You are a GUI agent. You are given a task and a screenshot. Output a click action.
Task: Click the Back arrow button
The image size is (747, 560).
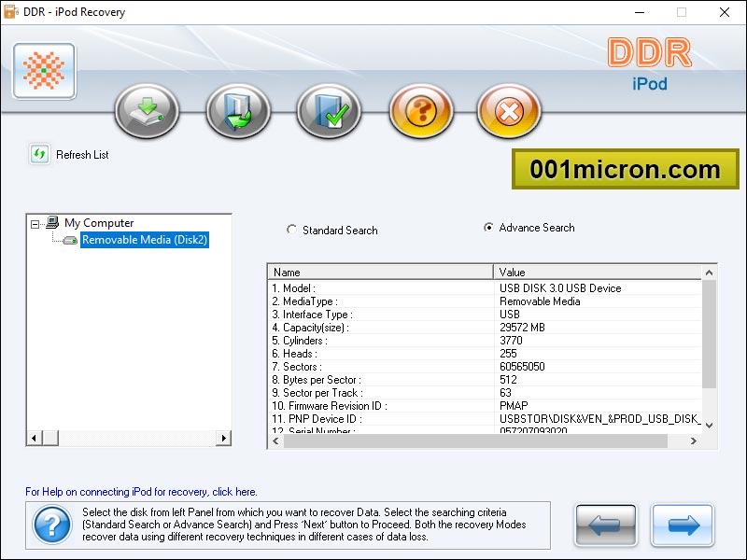605,525
